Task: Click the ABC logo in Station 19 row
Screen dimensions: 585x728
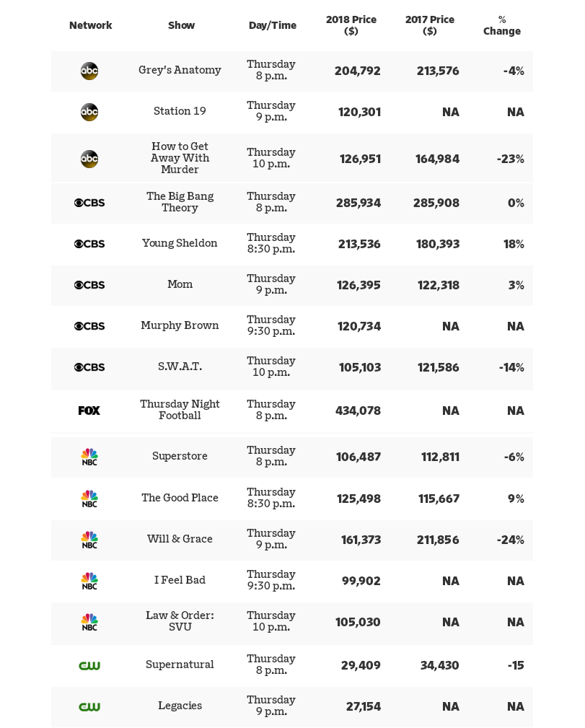Action: (x=89, y=112)
